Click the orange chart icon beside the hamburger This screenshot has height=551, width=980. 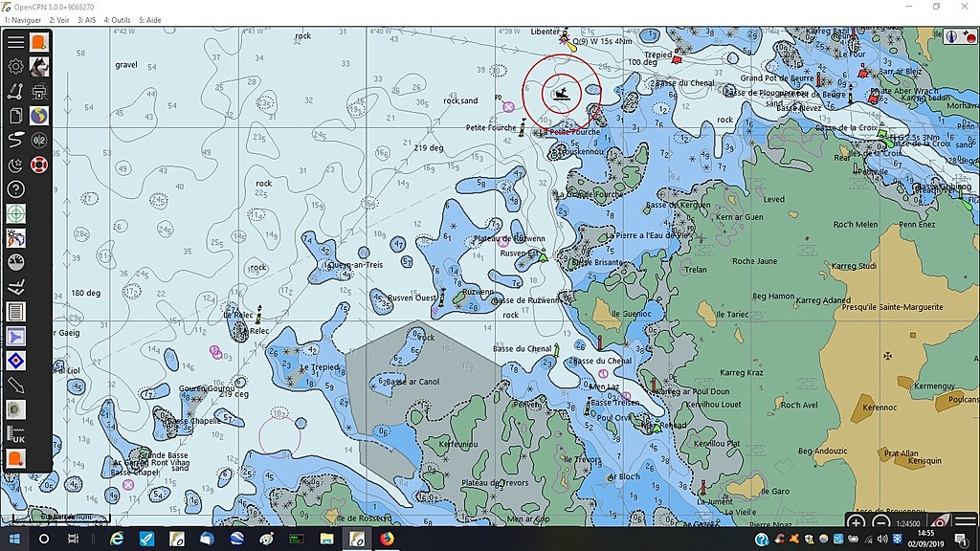[x=38, y=42]
